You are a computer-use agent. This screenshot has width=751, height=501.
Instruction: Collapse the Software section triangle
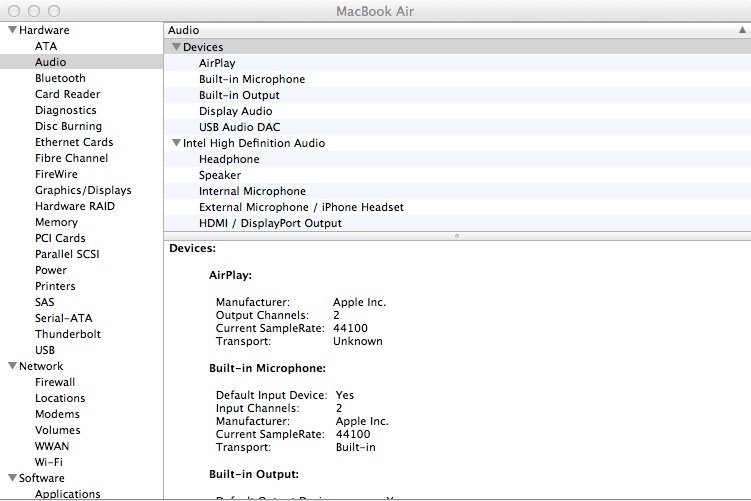[12, 478]
